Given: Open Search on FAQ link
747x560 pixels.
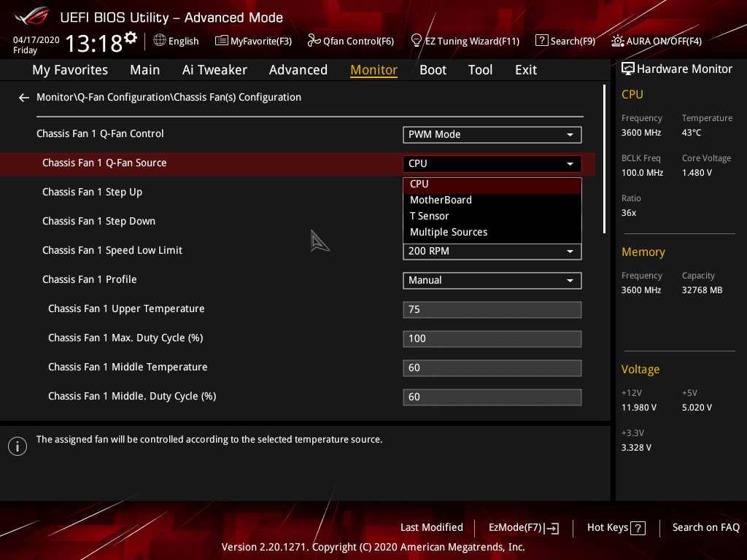Looking at the screenshot, I should click(x=705, y=528).
